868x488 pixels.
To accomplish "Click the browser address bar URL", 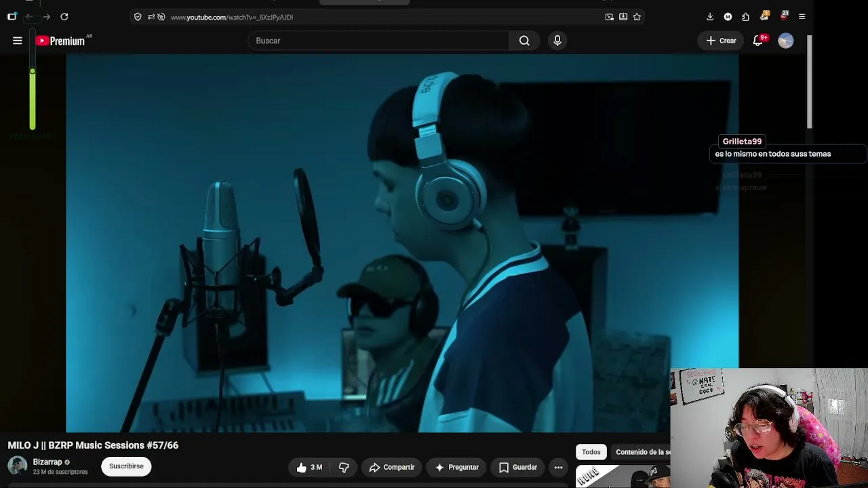I will click(x=232, y=17).
